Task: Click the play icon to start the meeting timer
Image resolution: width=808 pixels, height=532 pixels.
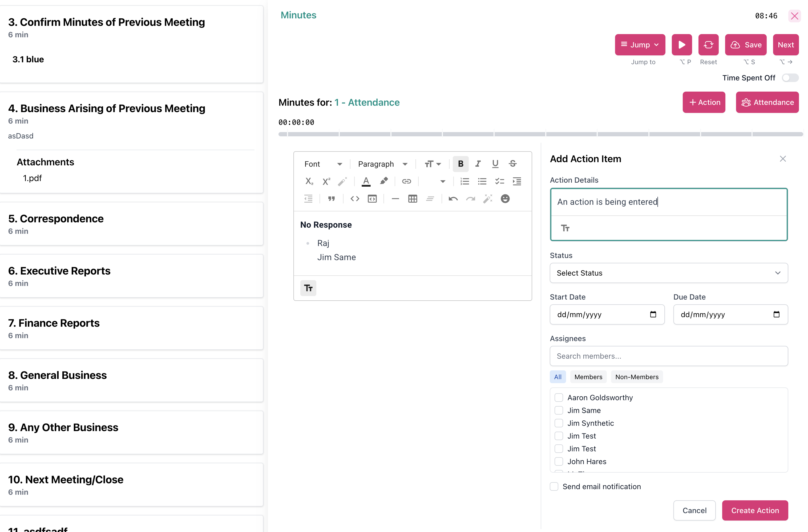Action: (x=682, y=44)
